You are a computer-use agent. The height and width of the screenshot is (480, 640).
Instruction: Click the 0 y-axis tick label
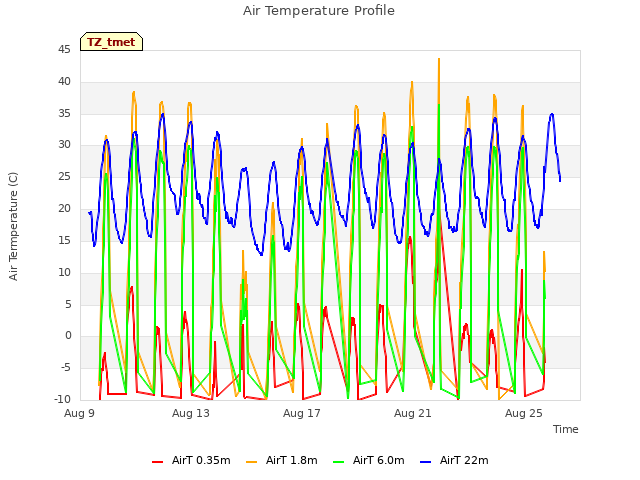pyautogui.click(x=68, y=336)
